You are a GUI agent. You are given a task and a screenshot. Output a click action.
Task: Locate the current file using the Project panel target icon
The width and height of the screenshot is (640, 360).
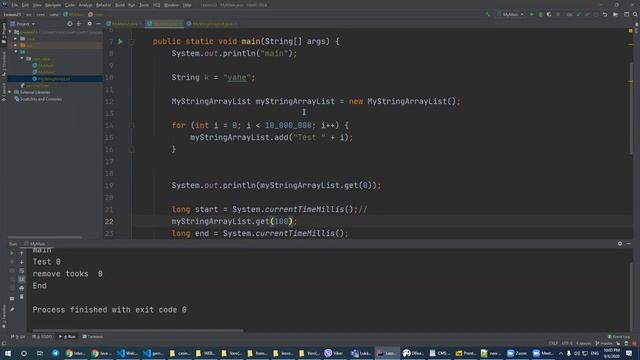[x=70, y=24]
